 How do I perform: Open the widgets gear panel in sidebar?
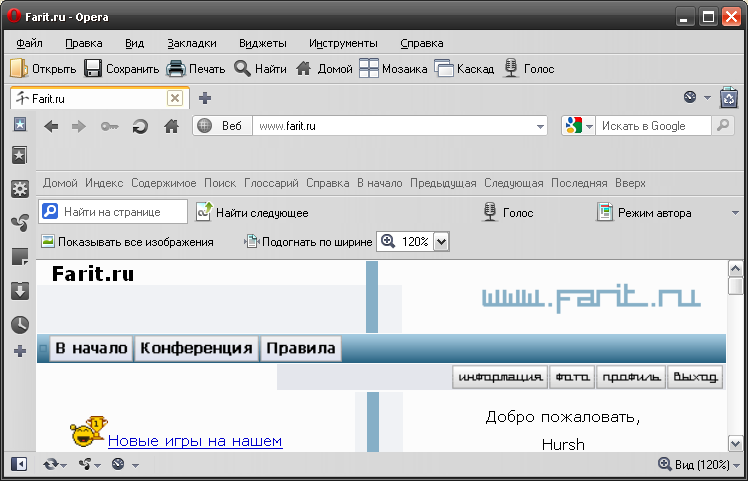[20, 189]
